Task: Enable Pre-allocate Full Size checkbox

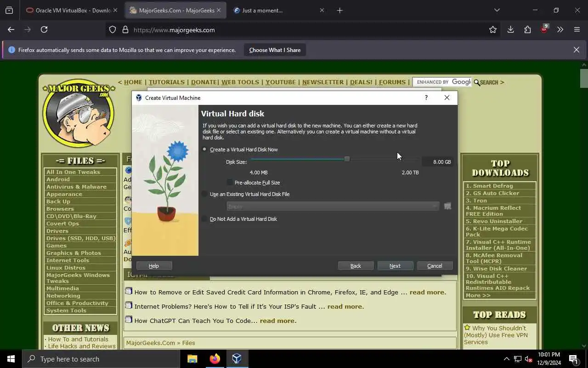Action: (254, 183)
